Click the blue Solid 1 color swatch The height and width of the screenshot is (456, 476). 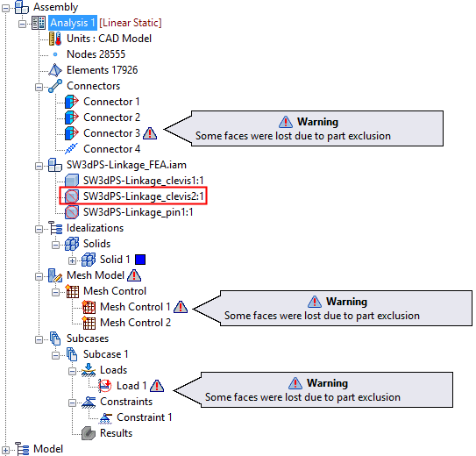point(140,260)
